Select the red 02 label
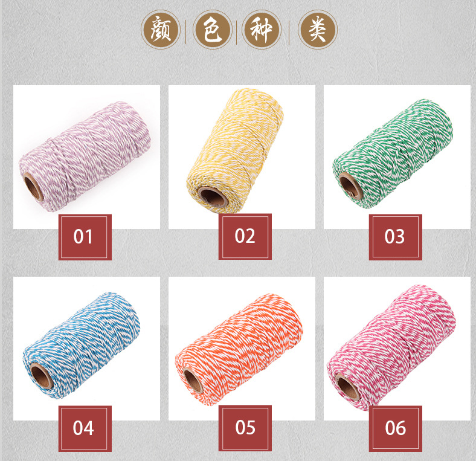The image size is (476, 461). point(245,237)
